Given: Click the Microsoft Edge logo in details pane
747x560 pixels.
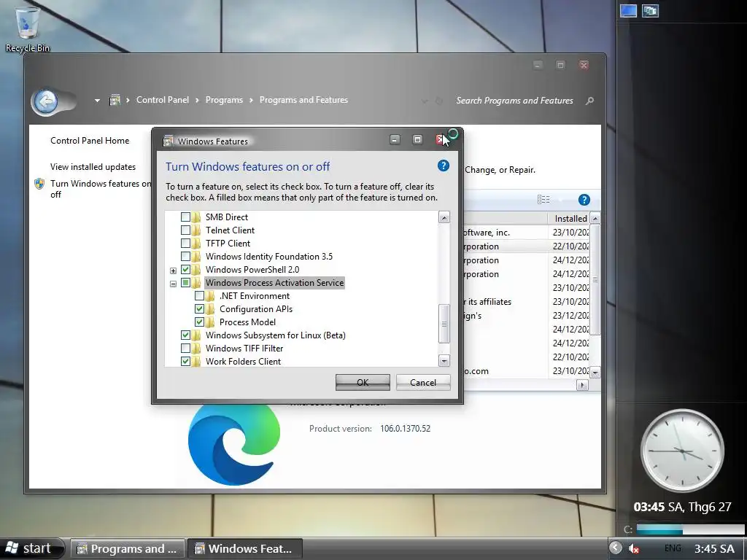Looking at the screenshot, I should coord(233,444).
